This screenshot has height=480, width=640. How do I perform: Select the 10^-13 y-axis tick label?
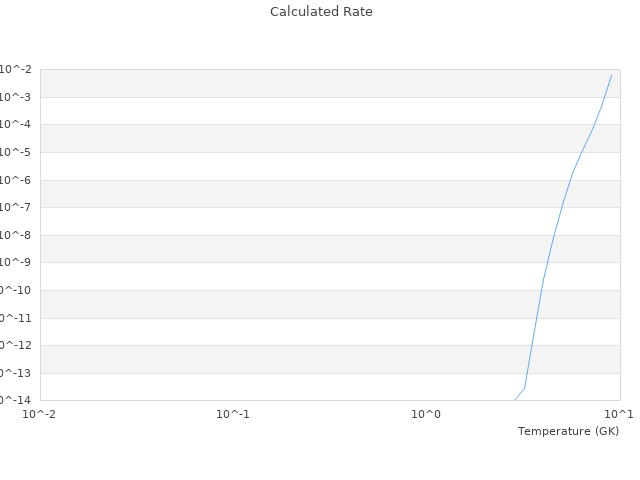[15, 373]
